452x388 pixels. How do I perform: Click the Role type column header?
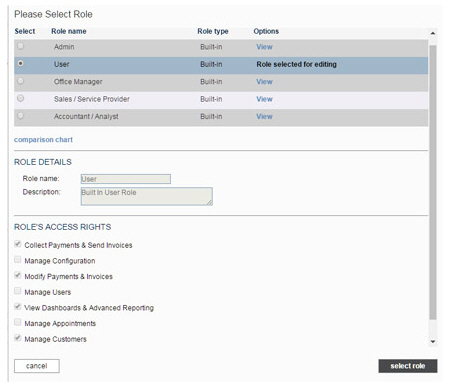(213, 31)
